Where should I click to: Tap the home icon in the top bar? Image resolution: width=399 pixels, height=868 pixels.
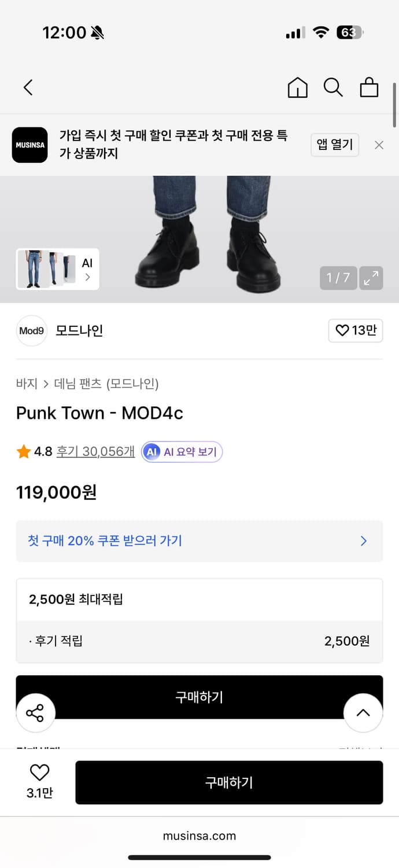[297, 87]
